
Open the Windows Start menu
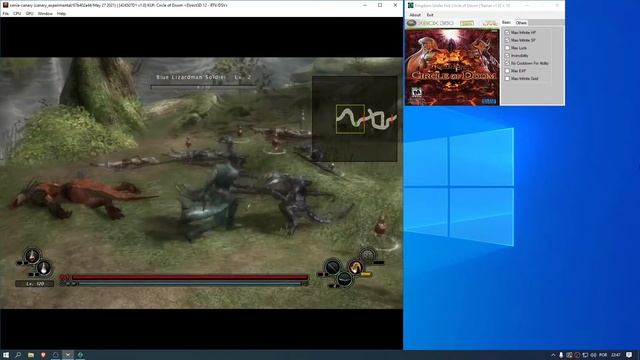6,355
